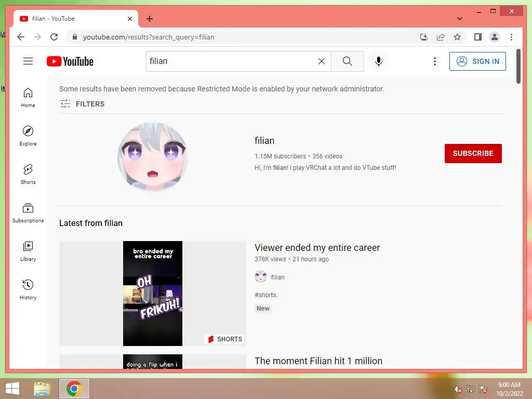The width and height of the screenshot is (532, 399).
Task: Click the 'Latest from filian' heading
Action: click(x=90, y=223)
